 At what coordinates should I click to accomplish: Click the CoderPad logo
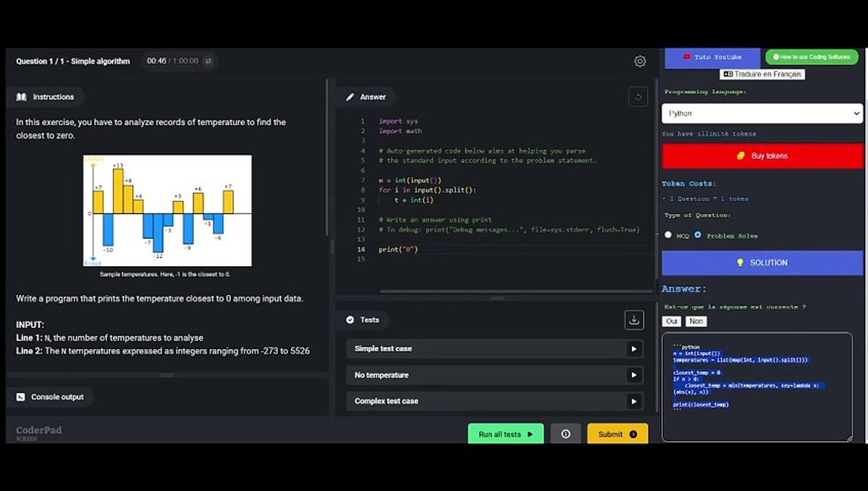coord(39,432)
